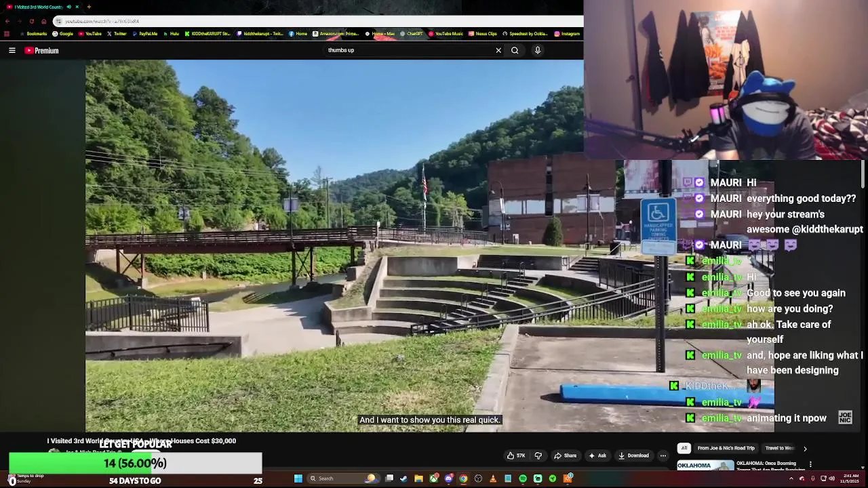Click the Ask button
This screenshot has width=868, height=488.
[x=597, y=455]
